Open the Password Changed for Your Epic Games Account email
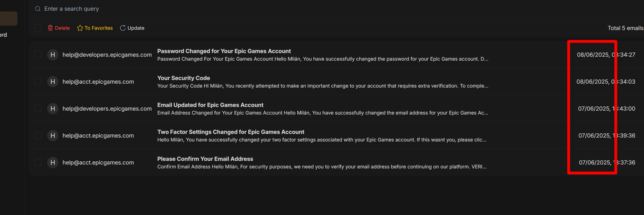Viewport: 644px width, 215px height. click(x=224, y=51)
